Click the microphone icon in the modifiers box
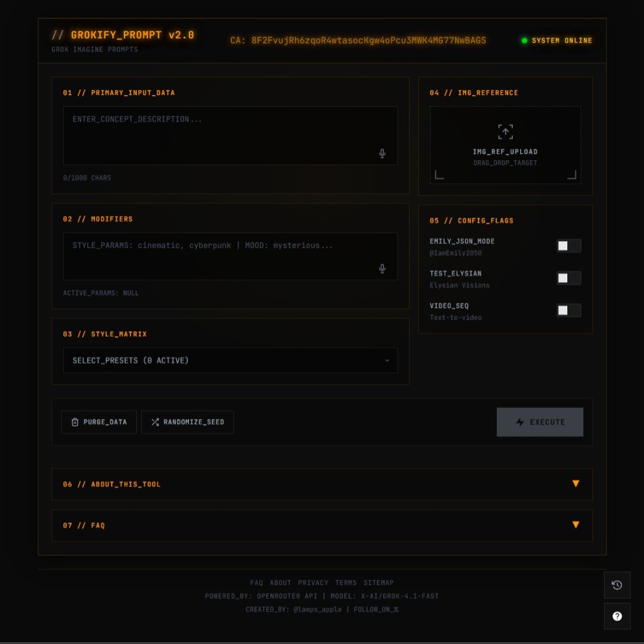The width and height of the screenshot is (644, 644). pyautogui.click(x=382, y=268)
